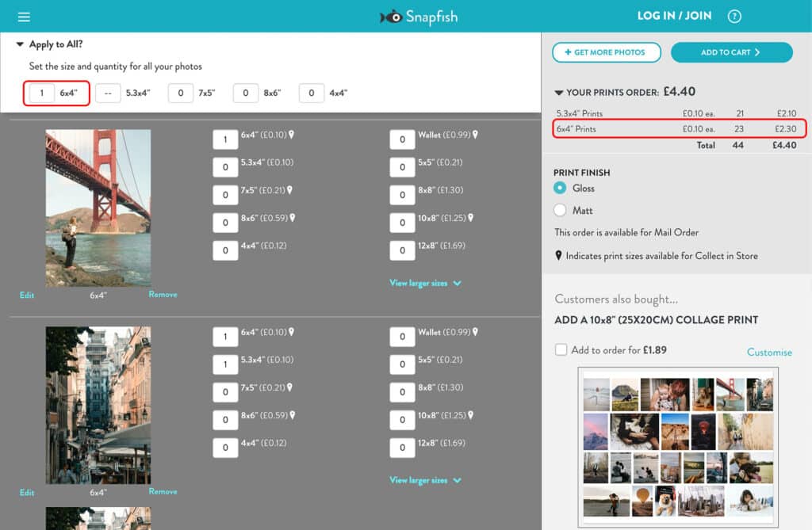
Task: Click the pin icon beside 8x6" (£0.59) on first photo
Action: point(292,219)
